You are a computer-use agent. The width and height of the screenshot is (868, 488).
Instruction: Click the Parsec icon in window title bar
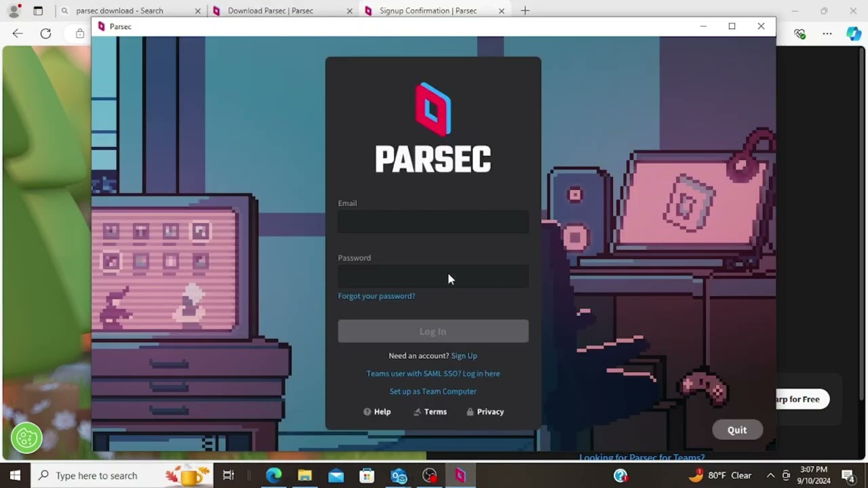(102, 26)
